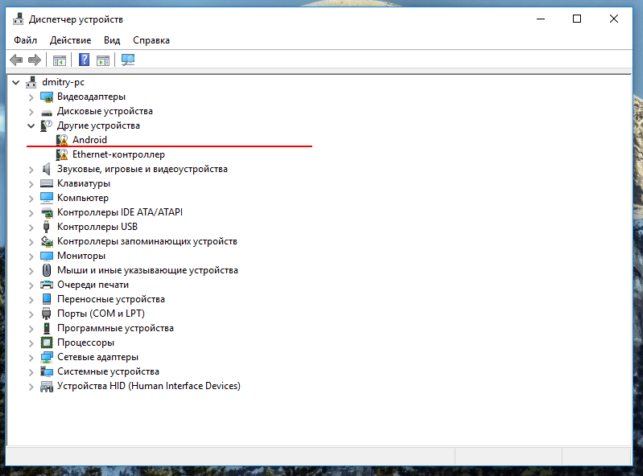Click the Программные устройства icon
Image resolution: width=643 pixels, height=476 pixels.
(x=47, y=328)
